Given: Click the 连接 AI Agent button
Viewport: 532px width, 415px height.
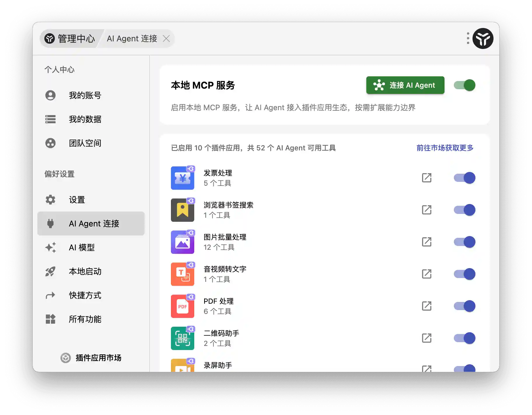Looking at the screenshot, I should (405, 85).
